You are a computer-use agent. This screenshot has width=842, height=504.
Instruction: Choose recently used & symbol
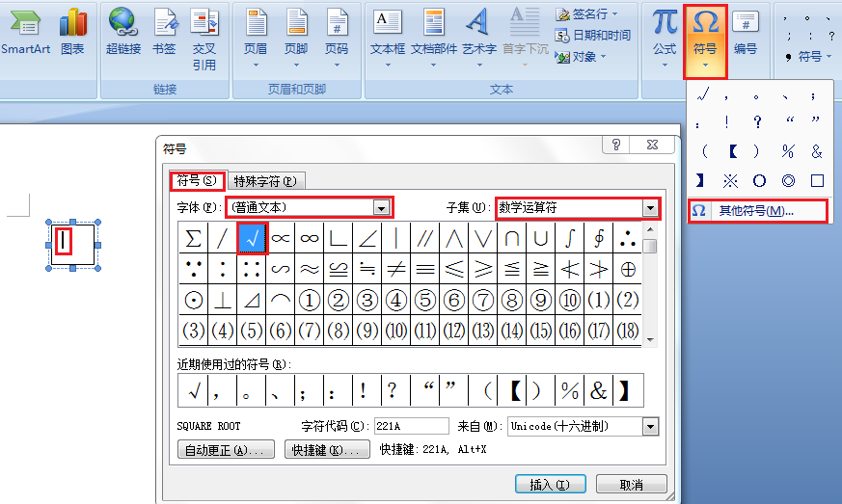[598, 390]
